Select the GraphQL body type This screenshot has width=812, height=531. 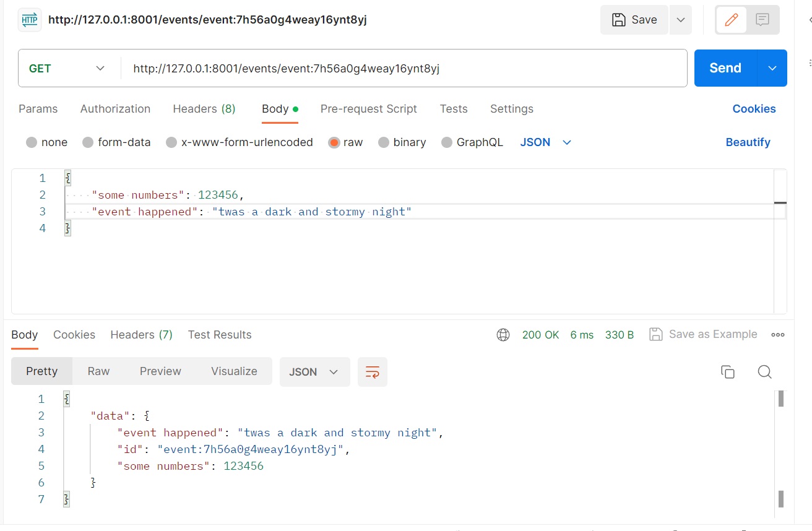[x=472, y=142]
